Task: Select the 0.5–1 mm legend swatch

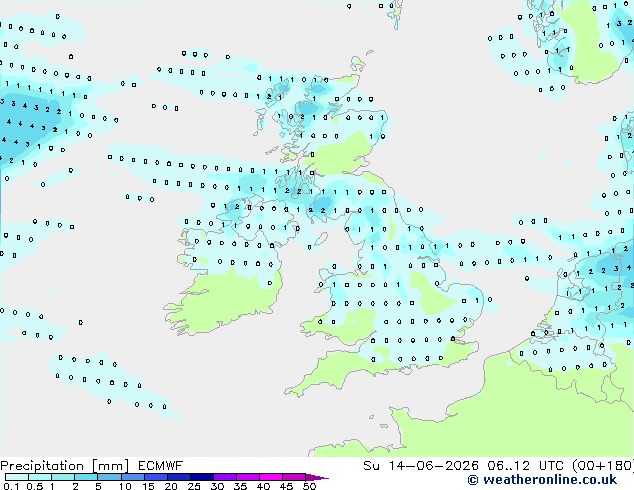Action: 40,477
